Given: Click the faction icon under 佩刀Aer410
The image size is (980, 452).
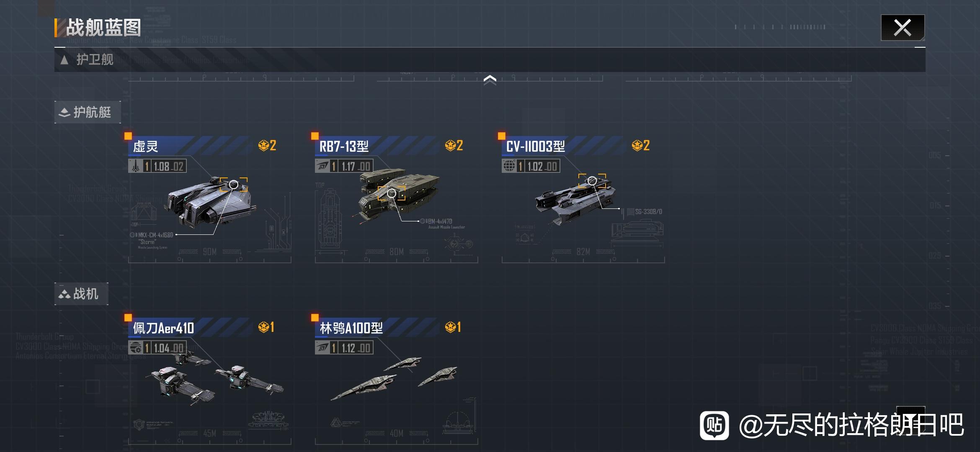Looking at the screenshot, I should (135, 348).
